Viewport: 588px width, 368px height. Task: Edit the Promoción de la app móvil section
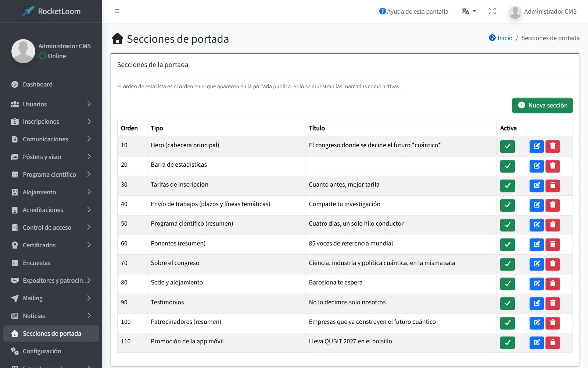(537, 343)
